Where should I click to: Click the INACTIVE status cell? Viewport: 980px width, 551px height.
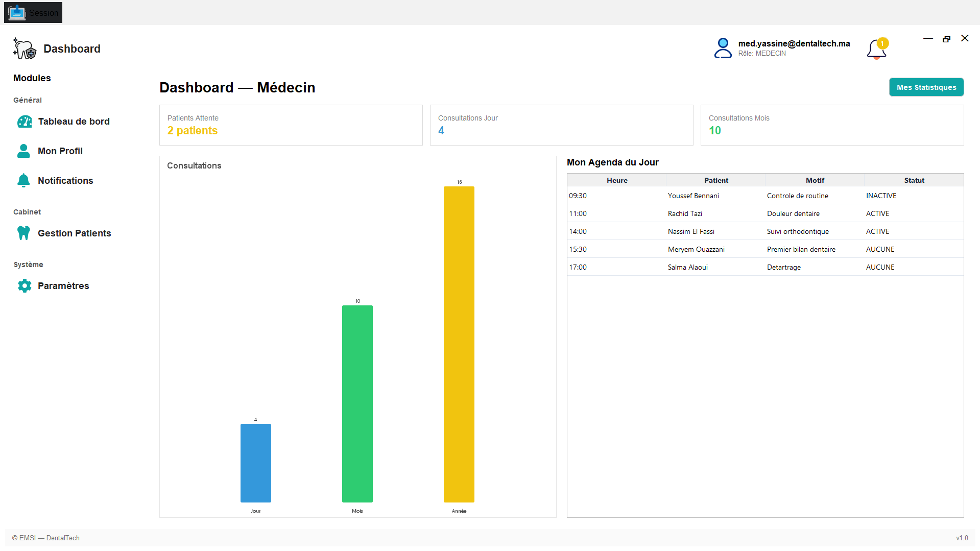(x=914, y=196)
